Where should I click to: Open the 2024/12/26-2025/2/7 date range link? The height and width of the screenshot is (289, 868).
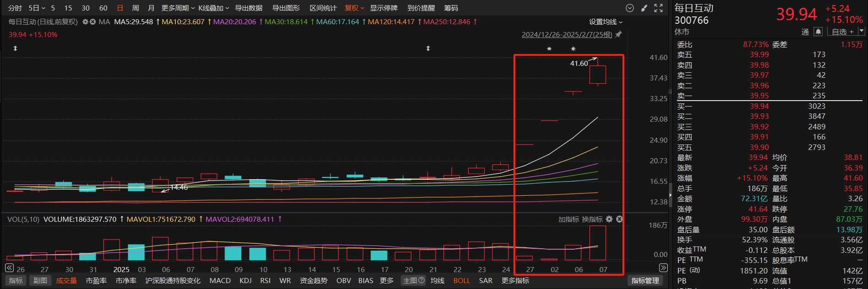click(x=567, y=34)
